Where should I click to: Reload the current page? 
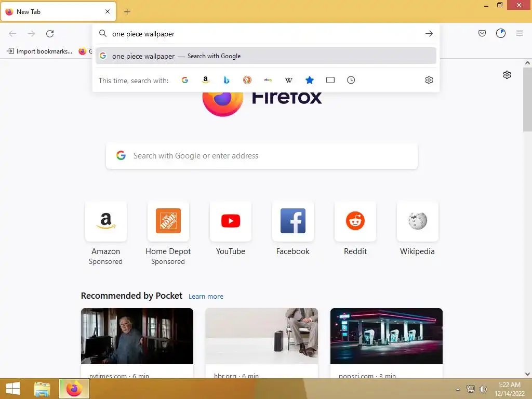coord(50,34)
